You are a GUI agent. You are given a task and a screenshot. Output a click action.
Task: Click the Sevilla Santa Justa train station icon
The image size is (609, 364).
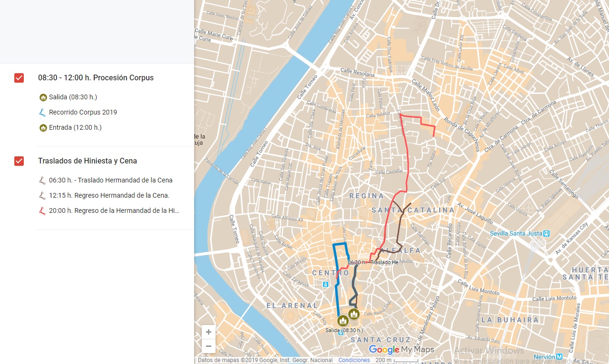click(x=547, y=233)
